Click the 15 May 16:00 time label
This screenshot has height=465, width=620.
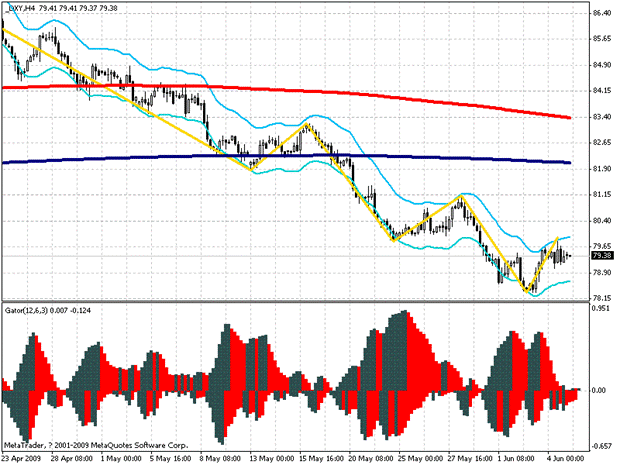321,458
